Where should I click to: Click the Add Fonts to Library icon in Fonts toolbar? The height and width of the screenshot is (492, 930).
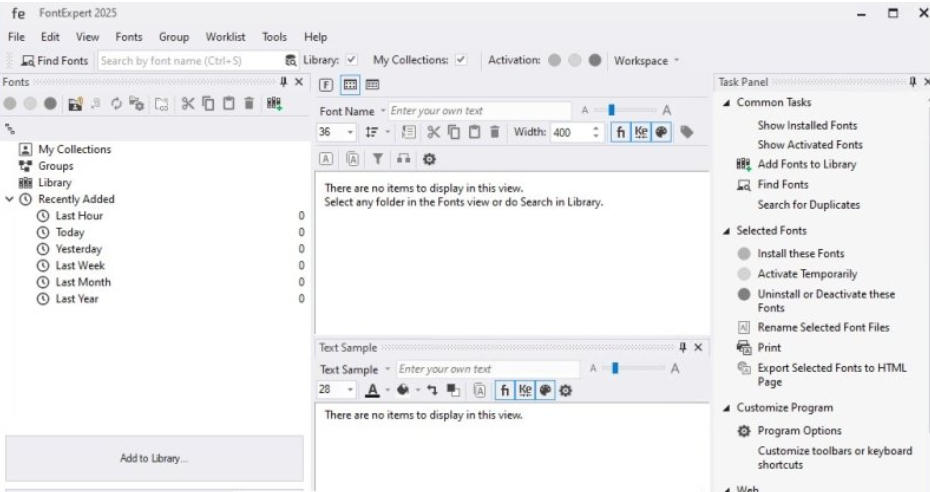coord(273,104)
